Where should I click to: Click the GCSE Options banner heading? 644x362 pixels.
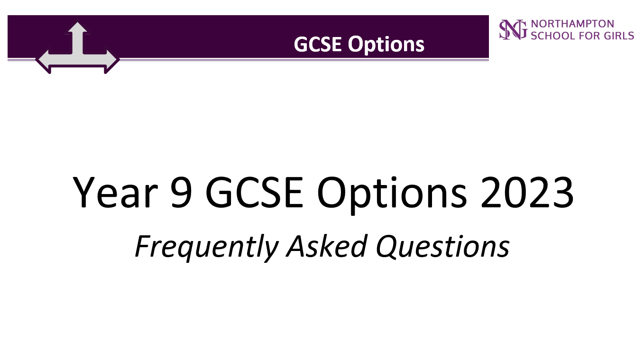pos(359,45)
